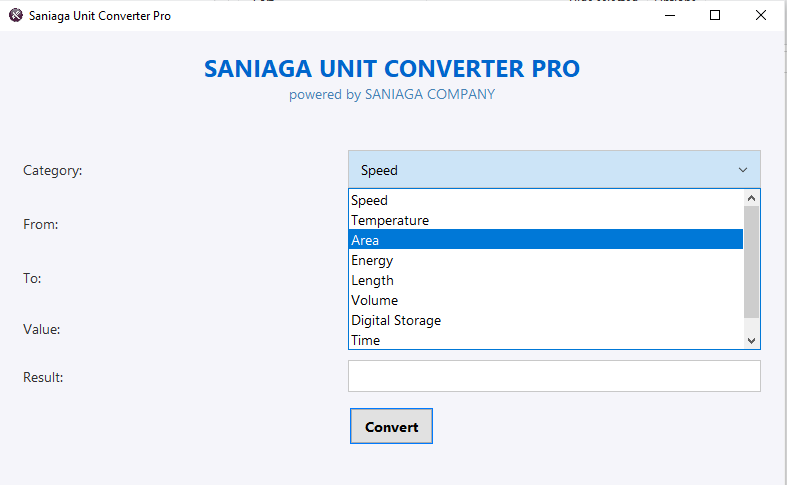Click the Convert button
The height and width of the screenshot is (485, 787).
(391, 426)
